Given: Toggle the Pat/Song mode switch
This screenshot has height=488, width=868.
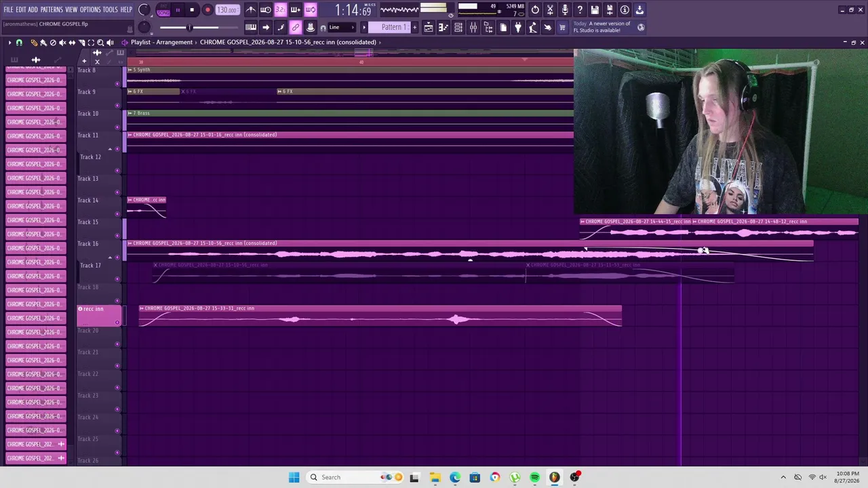Looking at the screenshot, I should pyautogui.click(x=163, y=10).
